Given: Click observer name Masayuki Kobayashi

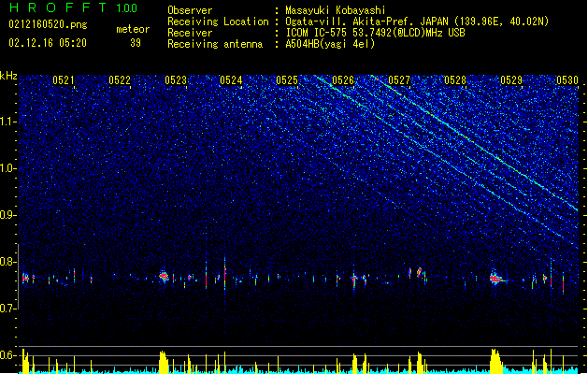Looking at the screenshot, I should coord(336,10).
